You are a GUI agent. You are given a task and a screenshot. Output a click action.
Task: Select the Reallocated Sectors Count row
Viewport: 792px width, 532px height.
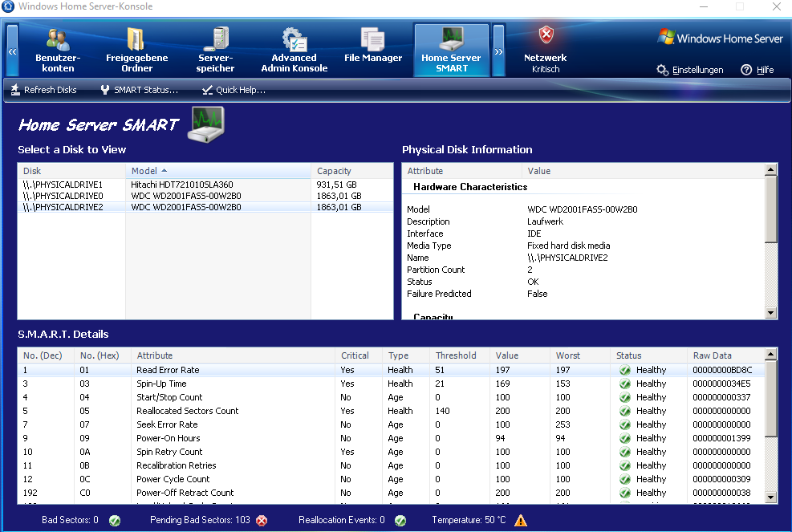392,411
